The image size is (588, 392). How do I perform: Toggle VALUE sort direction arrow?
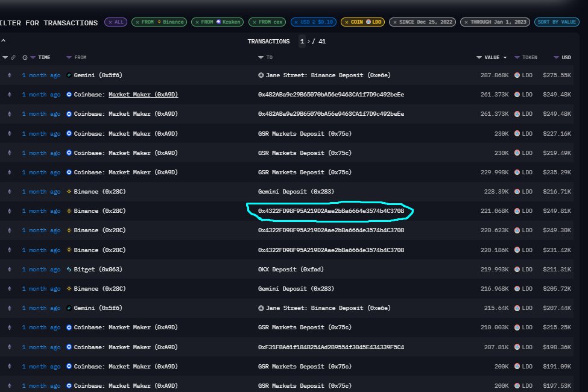[x=505, y=58]
